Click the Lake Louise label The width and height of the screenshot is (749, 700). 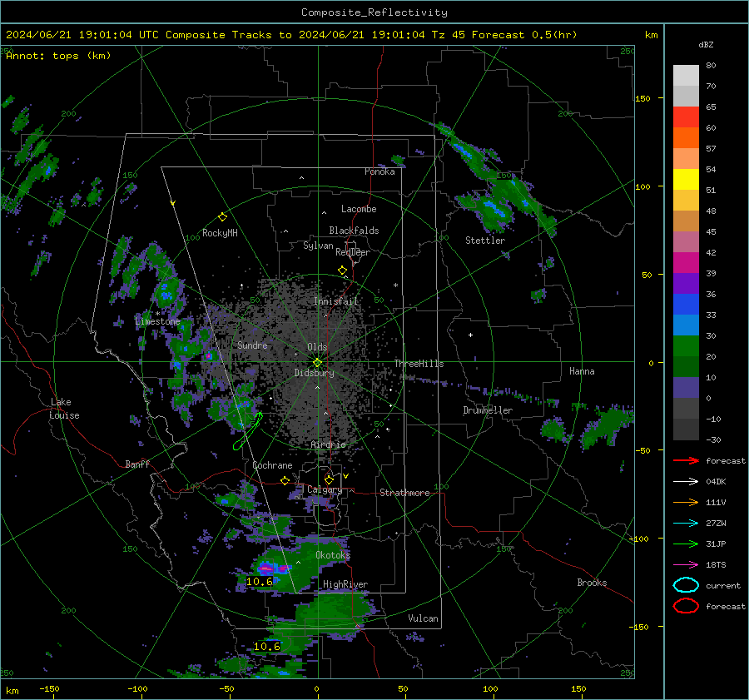pos(65,409)
